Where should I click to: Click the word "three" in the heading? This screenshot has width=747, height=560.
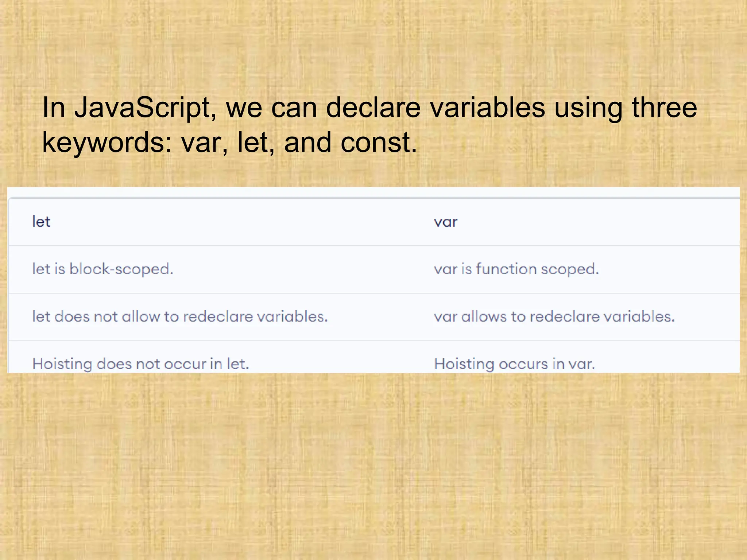click(x=664, y=108)
